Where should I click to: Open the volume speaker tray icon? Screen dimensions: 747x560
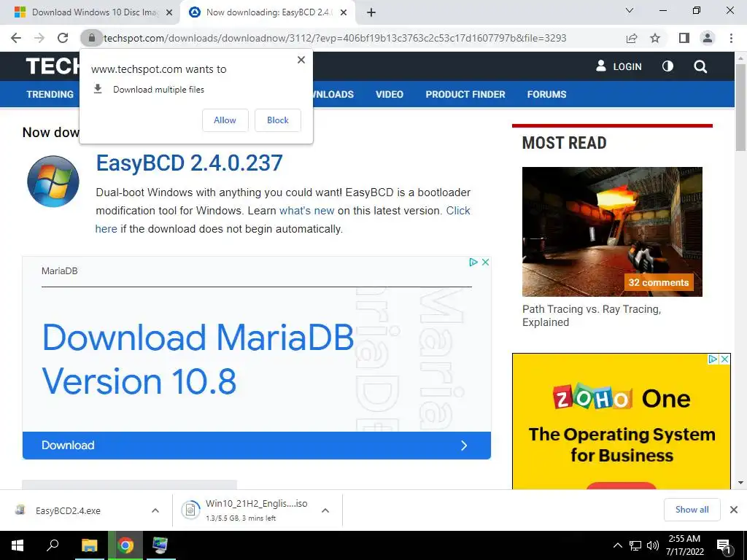coord(652,545)
